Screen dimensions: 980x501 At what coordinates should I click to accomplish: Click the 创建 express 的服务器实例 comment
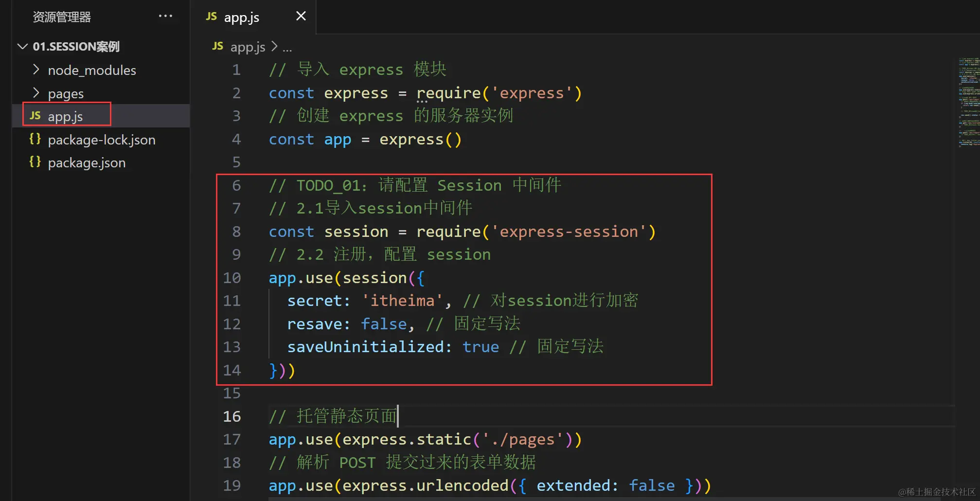pyautogui.click(x=391, y=116)
